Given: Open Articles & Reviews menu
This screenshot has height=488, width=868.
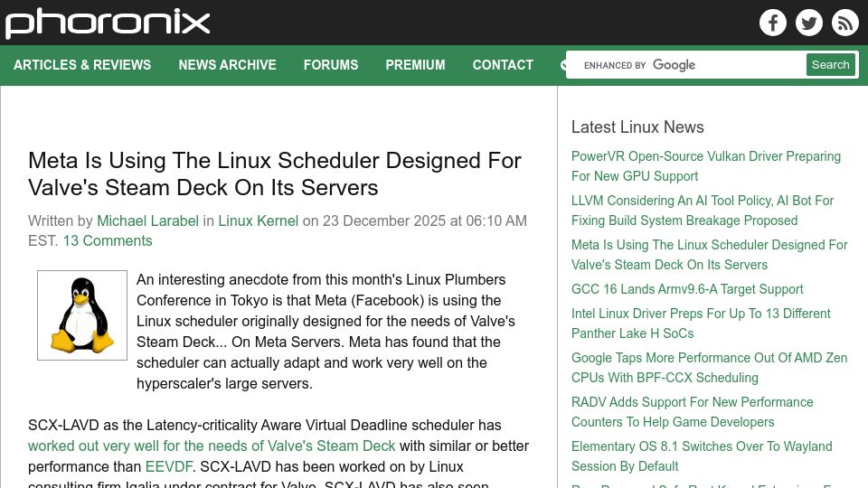Looking at the screenshot, I should tap(82, 65).
